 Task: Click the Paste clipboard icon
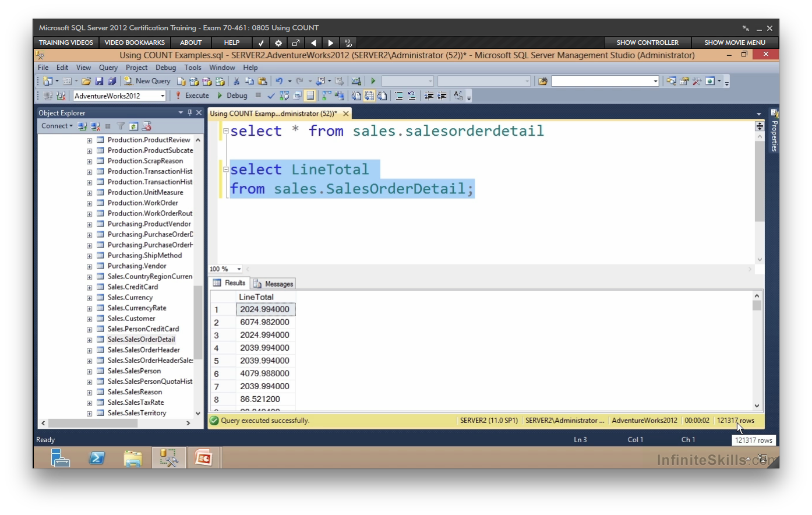click(x=262, y=81)
